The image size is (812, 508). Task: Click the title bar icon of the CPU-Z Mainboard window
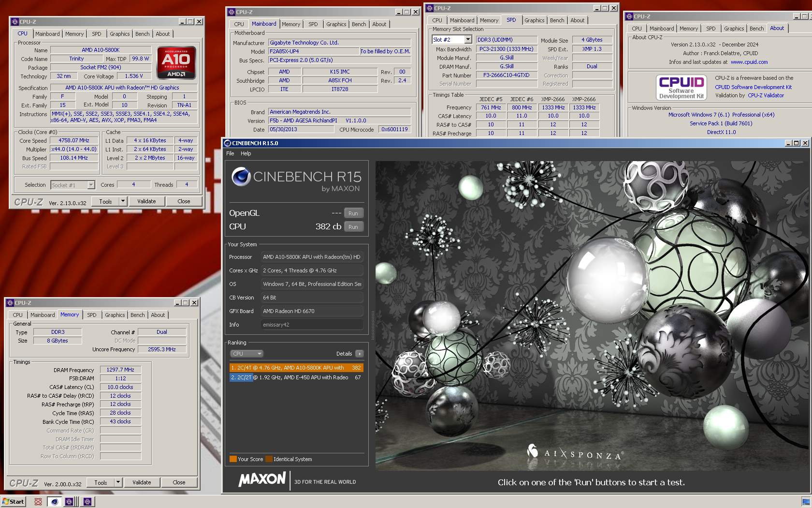232,12
